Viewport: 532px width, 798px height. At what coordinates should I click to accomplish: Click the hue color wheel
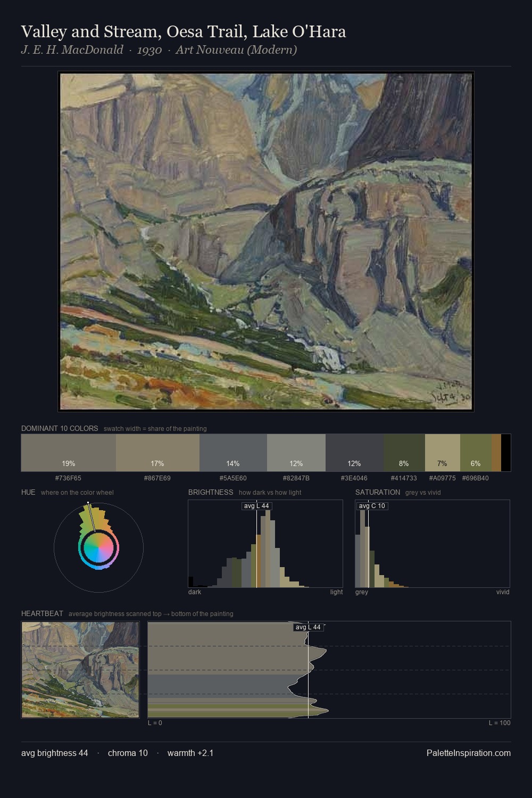coord(98,547)
